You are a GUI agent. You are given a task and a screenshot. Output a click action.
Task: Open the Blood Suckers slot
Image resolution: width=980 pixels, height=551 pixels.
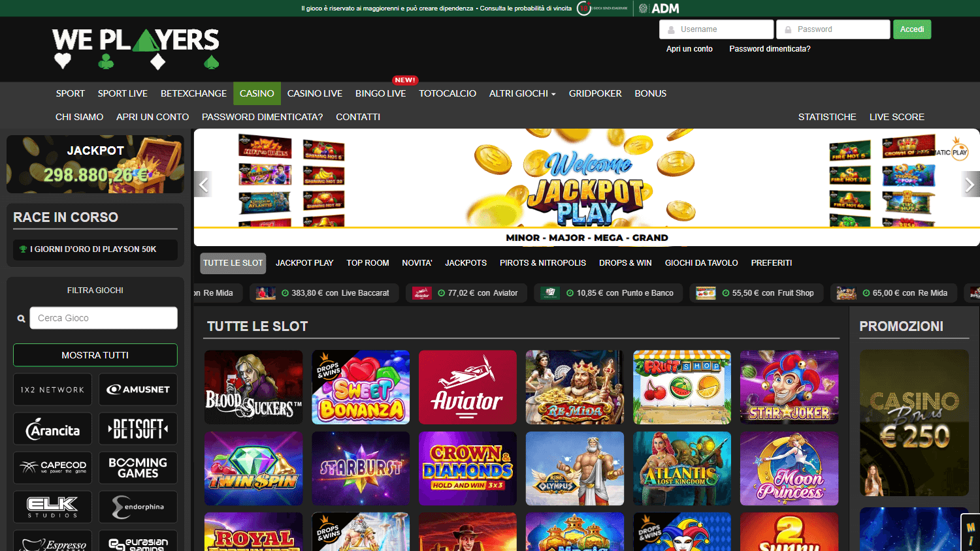tap(253, 387)
